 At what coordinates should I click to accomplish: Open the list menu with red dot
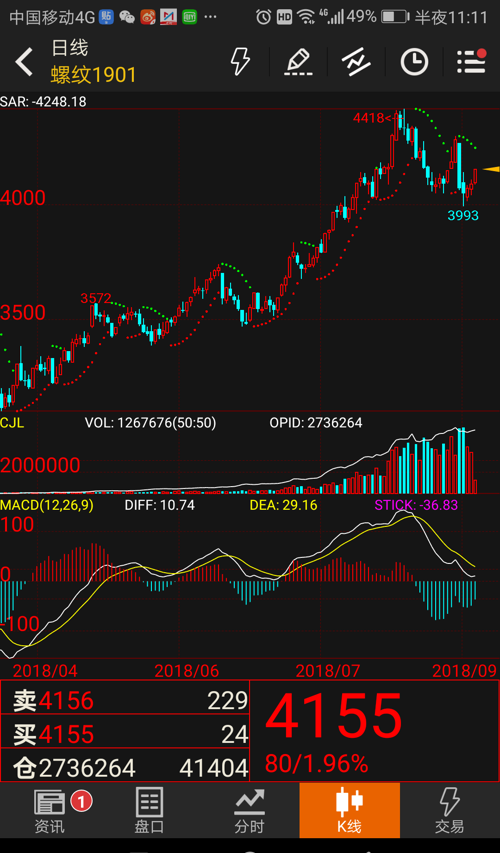click(471, 61)
